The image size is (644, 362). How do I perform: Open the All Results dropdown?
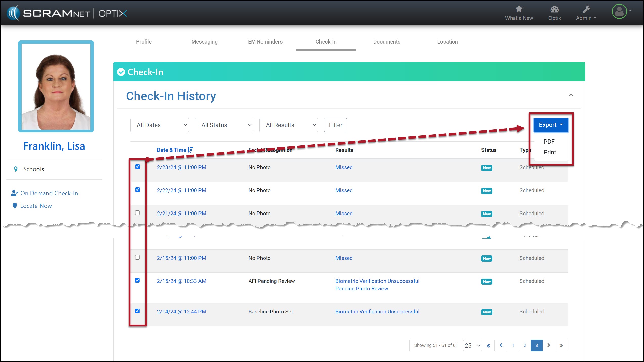(289, 125)
